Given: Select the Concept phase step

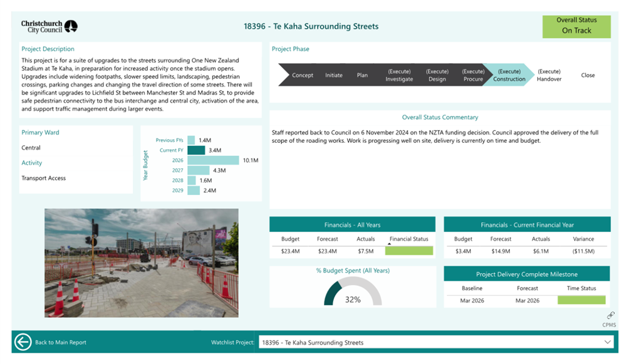Looking at the screenshot, I should coord(302,75).
